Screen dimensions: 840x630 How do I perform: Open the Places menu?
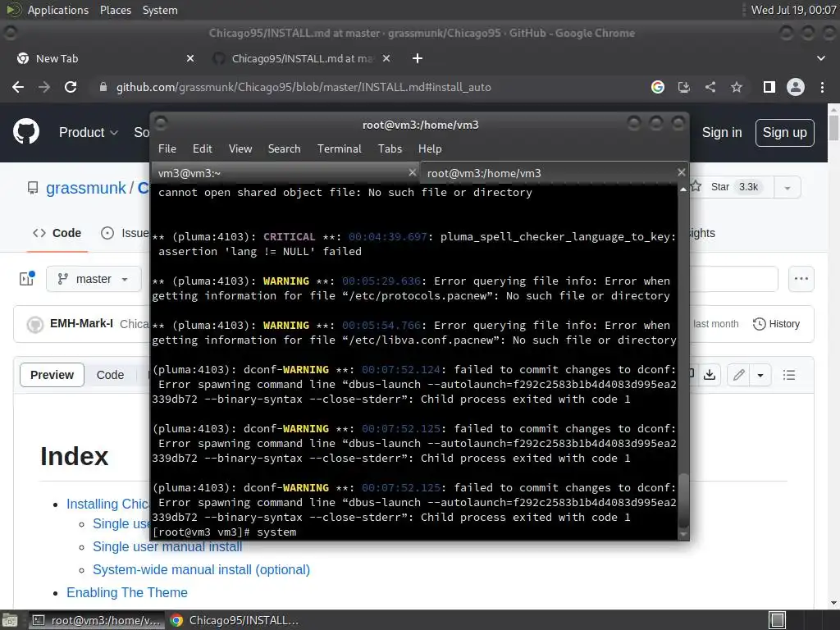(115, 10)
